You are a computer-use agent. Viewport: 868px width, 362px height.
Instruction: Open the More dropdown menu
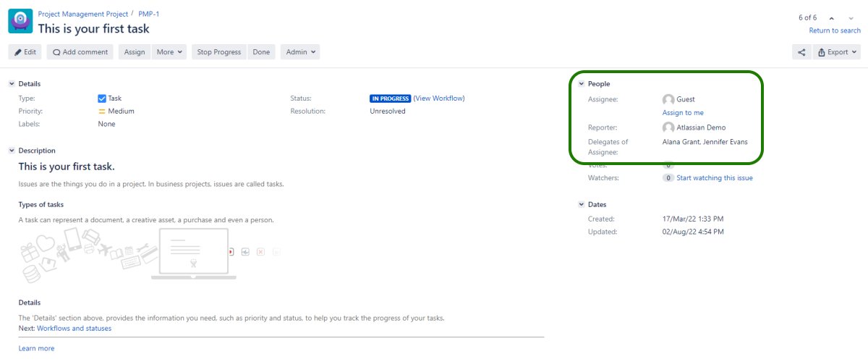[x=169, y=52]
